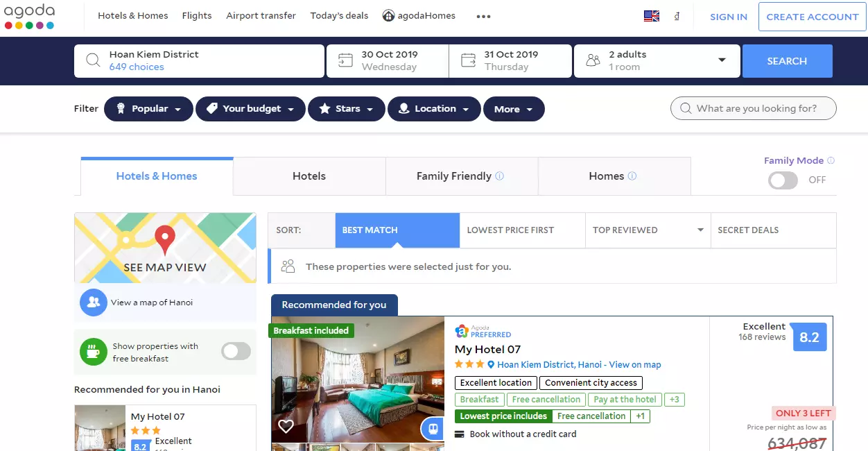Click the What are you looking for field

pyautogui.click(x=754, y=108)
